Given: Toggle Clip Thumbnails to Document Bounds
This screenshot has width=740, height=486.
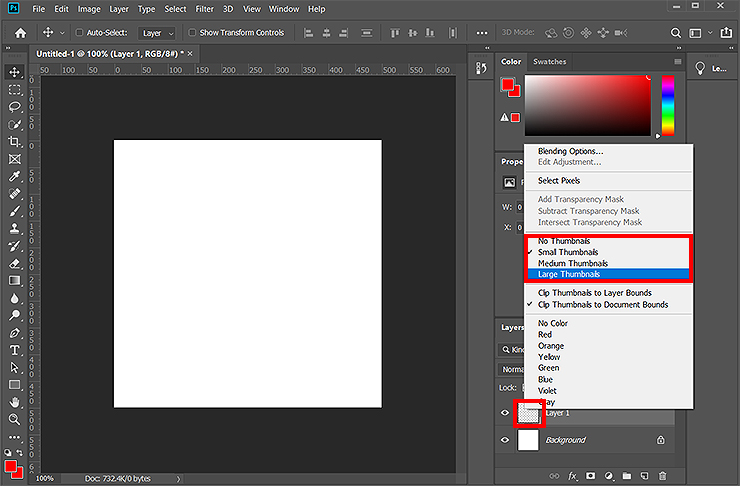Looking at the screenshot, I should [603, 305].
